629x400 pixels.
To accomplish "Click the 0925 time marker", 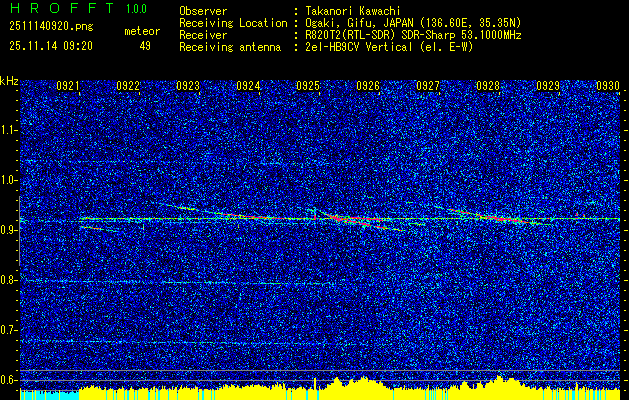I will 308,85.
